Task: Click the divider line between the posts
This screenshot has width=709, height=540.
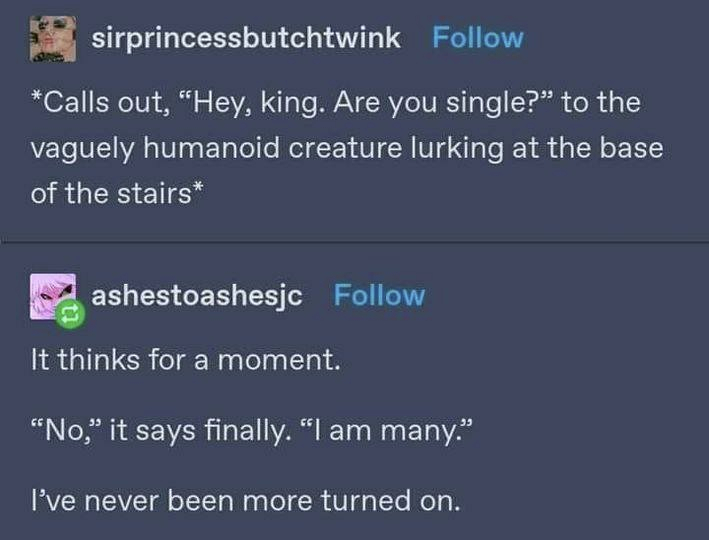Action: (x=354, y=242)
